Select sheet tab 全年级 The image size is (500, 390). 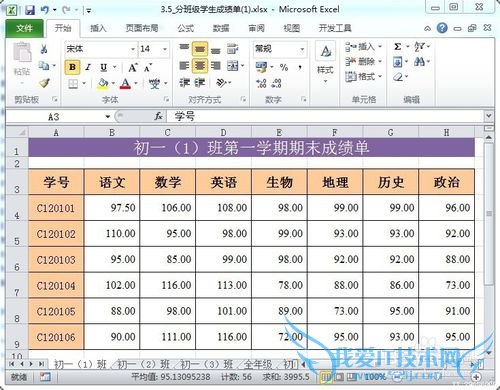(x=258, y=364)
